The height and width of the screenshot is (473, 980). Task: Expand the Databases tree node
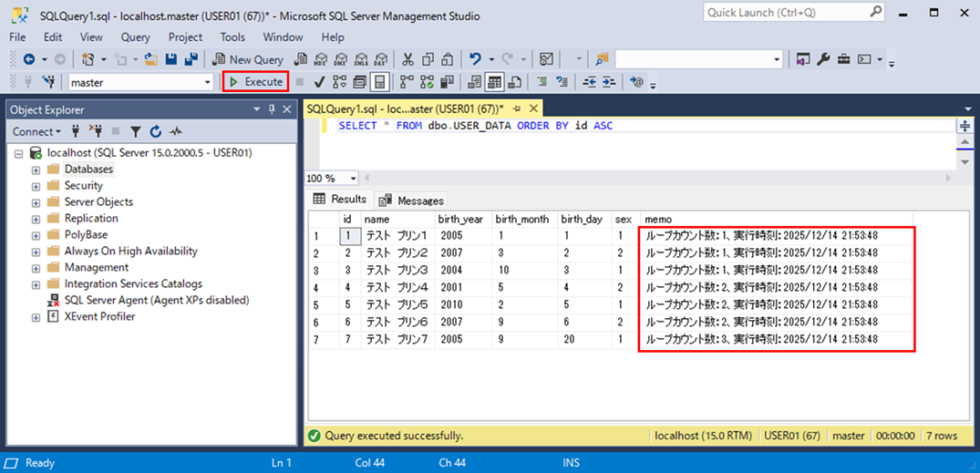[x=36, y=170]
